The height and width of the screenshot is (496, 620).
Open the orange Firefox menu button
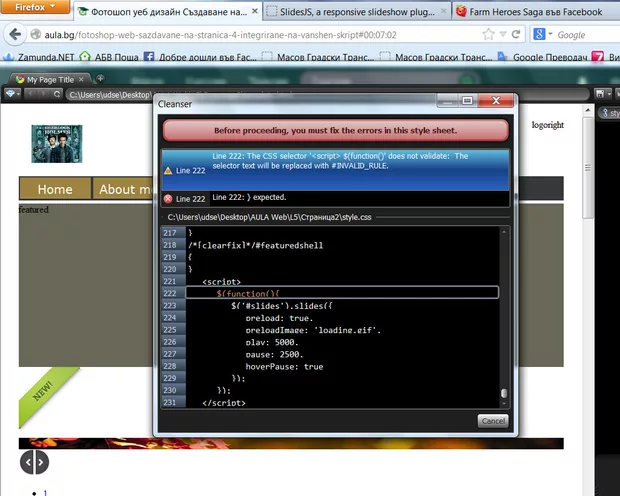35,7
